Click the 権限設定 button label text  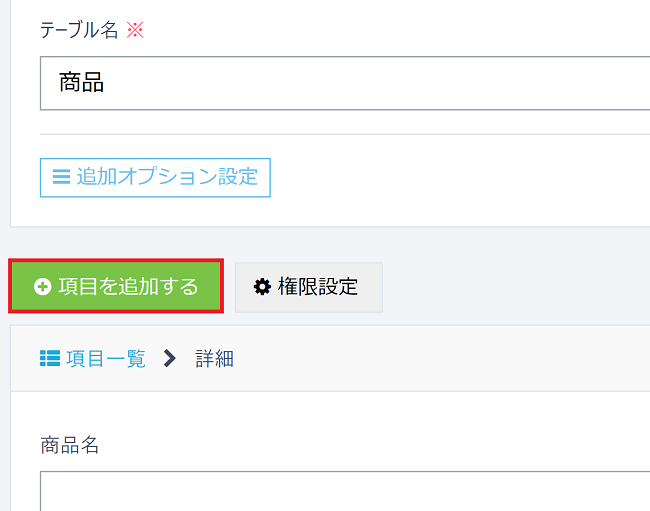click(x=317, y=287)
